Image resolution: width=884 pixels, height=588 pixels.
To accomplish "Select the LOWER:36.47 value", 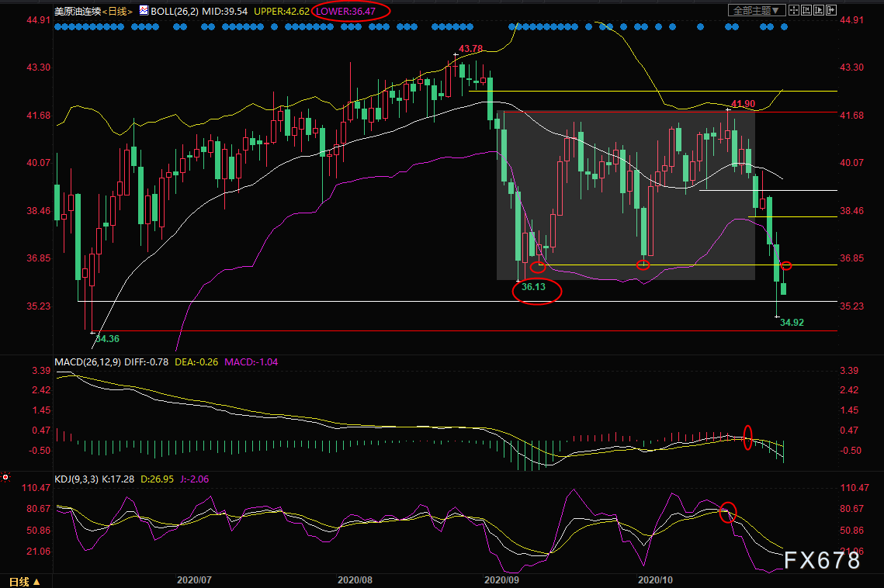I will tap(345, 12).
